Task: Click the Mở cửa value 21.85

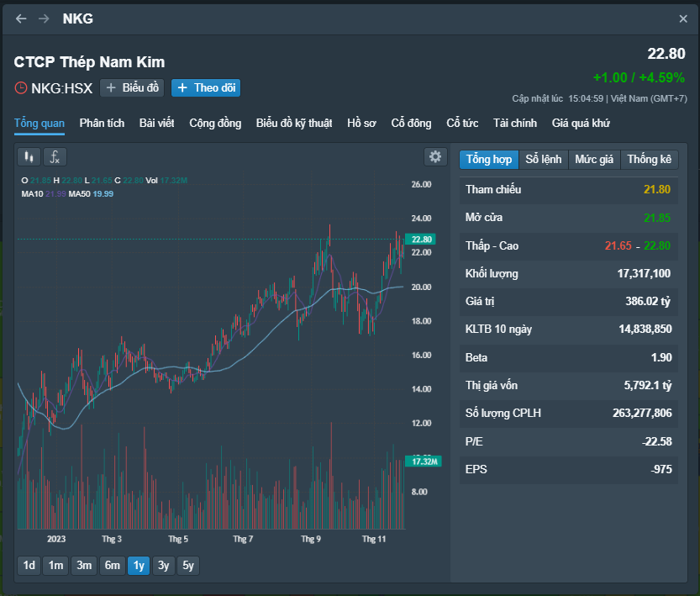Action: (x=657, y=218)
